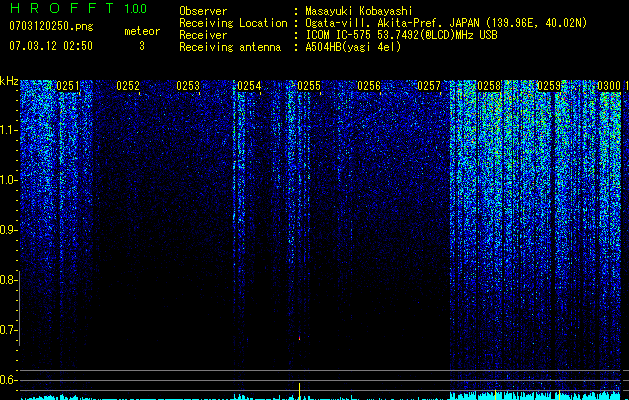Click the red meteor echo dot near 0255
The height and width of the screenshot is (400, 629).
click(299, 338)
